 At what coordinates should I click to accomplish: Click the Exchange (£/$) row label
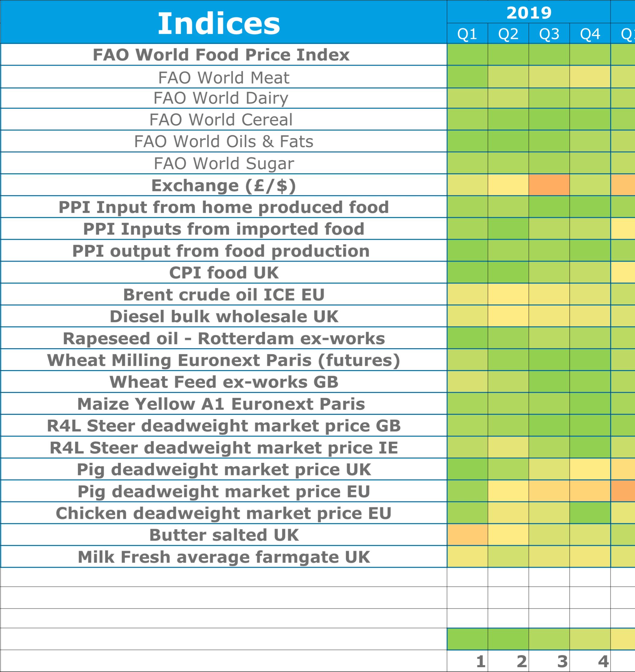click(223, 185)
